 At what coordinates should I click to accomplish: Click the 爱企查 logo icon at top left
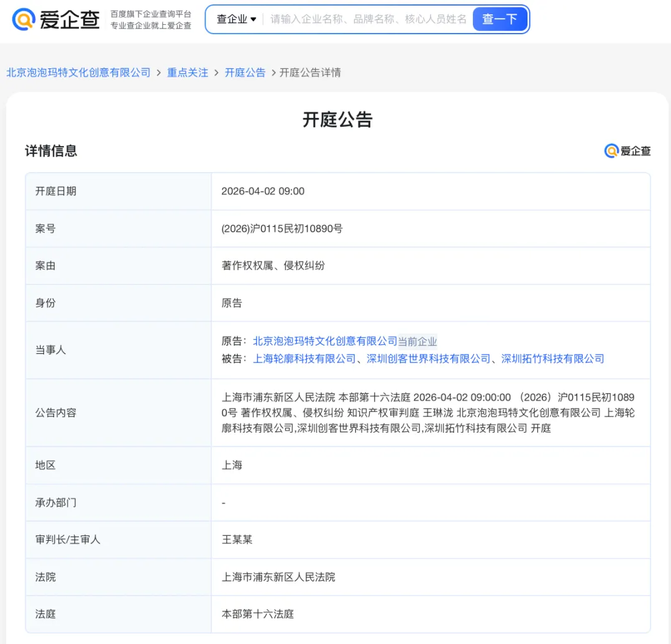point(24,19)
